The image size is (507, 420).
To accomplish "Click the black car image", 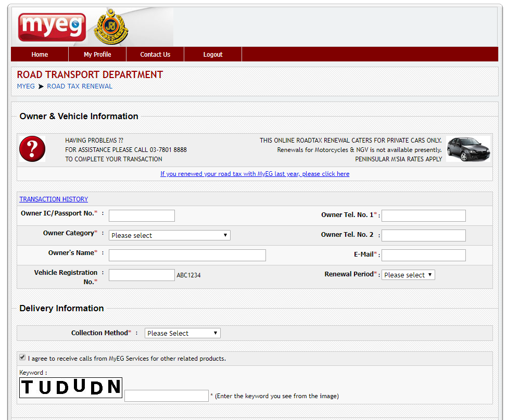I will [467, 149].
